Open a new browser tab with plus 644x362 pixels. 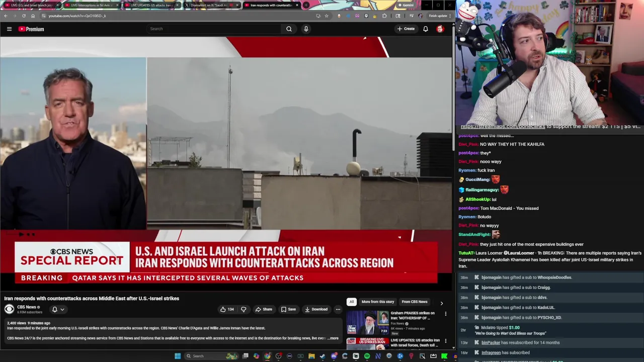(x=306, y=5)
